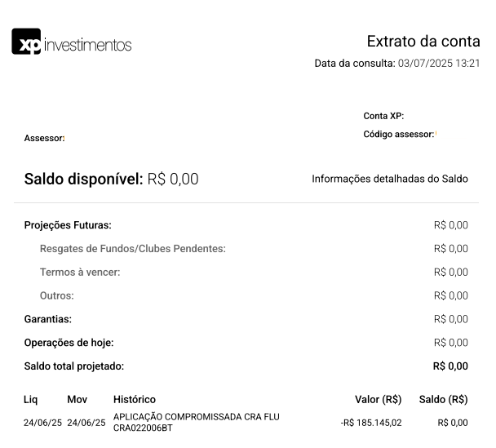
Task: Click the XP Investimentos logo
Action: coord(72,42)
